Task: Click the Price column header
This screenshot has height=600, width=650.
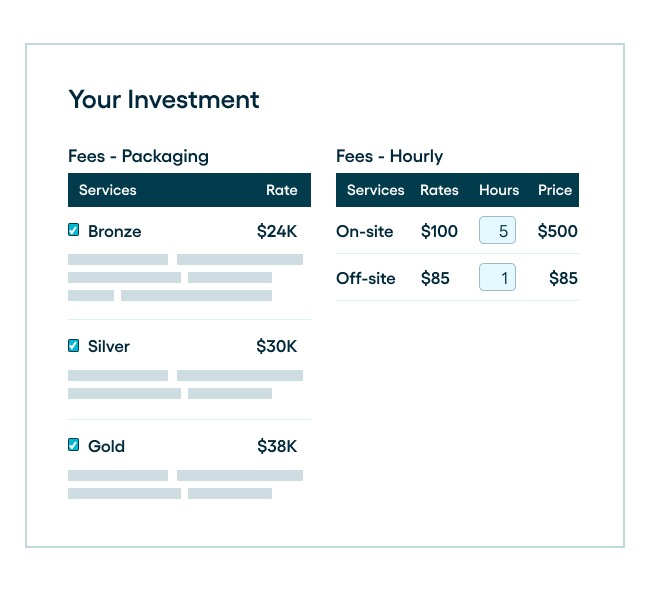Action: (x=555, y=190)
